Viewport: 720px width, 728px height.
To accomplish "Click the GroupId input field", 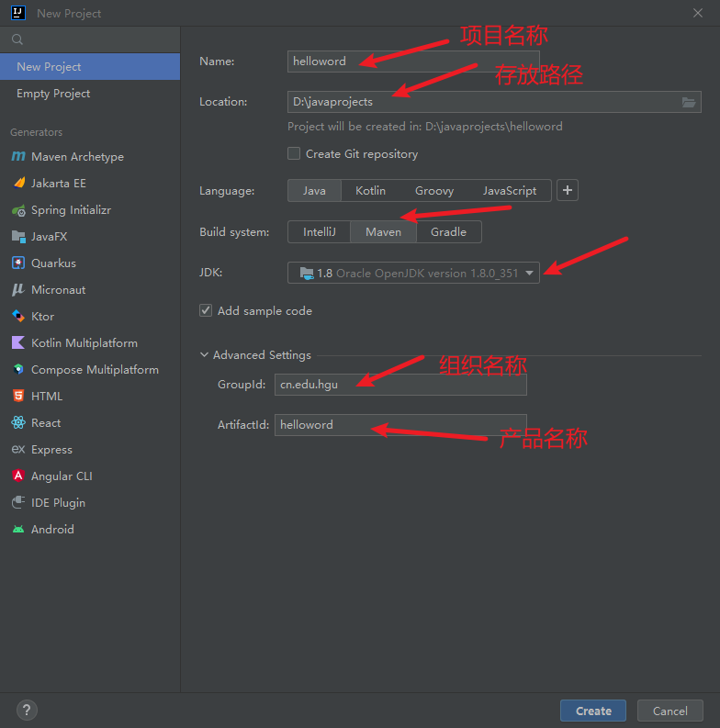I will pos(400,385).
